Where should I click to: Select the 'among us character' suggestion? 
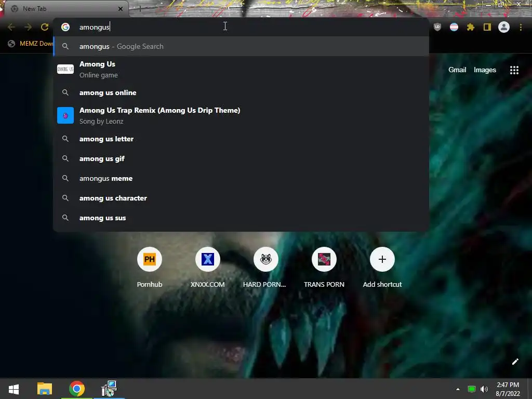241,198
